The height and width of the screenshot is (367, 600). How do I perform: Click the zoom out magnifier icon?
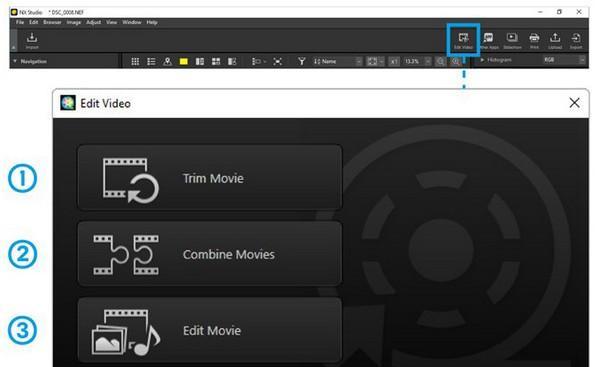pos(440,61)
